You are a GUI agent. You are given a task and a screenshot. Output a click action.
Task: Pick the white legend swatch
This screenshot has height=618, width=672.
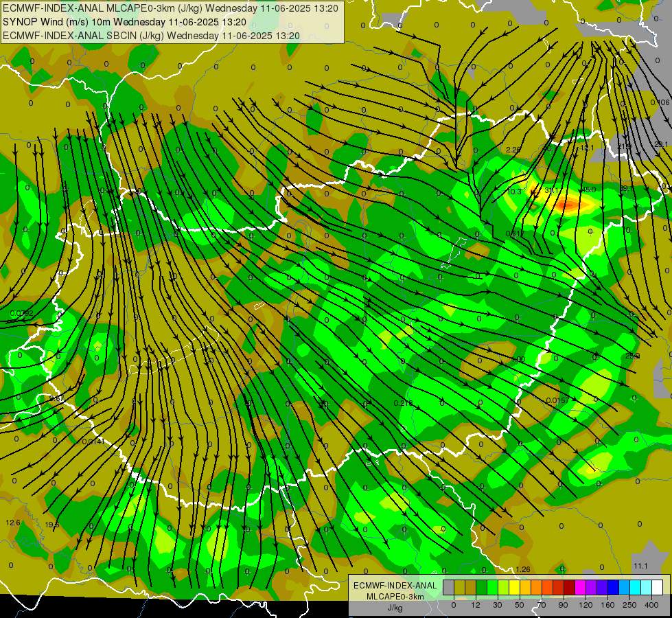tap(658, 587)
